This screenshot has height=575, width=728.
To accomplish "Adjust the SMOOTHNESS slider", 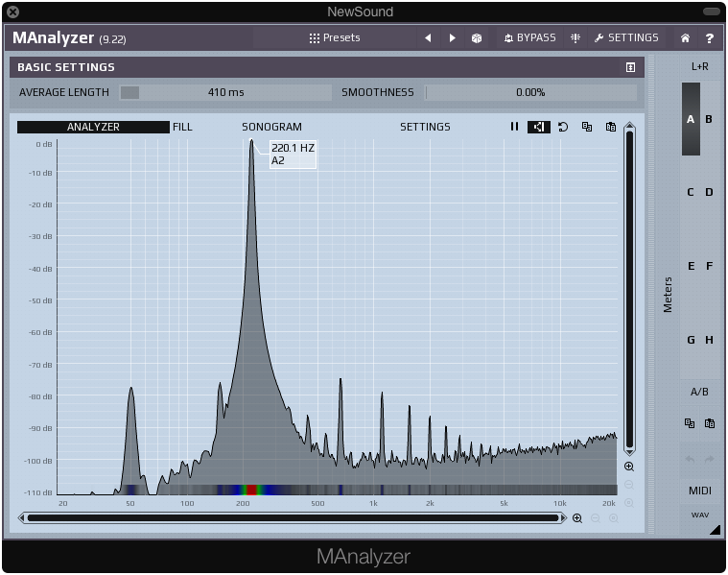I will click(530, 92).
